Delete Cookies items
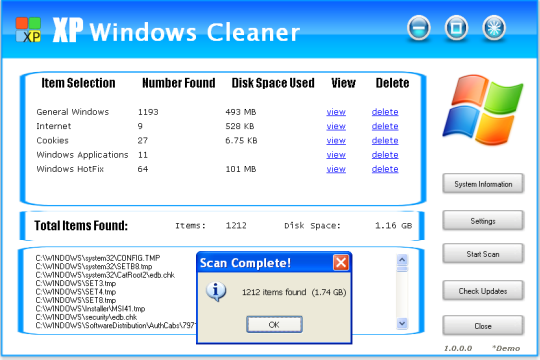Screen dimensions: 540x360 (x=385, y=141)
